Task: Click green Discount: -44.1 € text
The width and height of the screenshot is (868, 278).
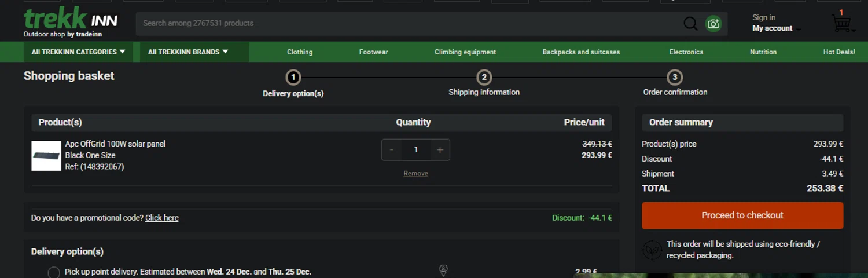Action: pyautogui.click(x=582, y=218)
